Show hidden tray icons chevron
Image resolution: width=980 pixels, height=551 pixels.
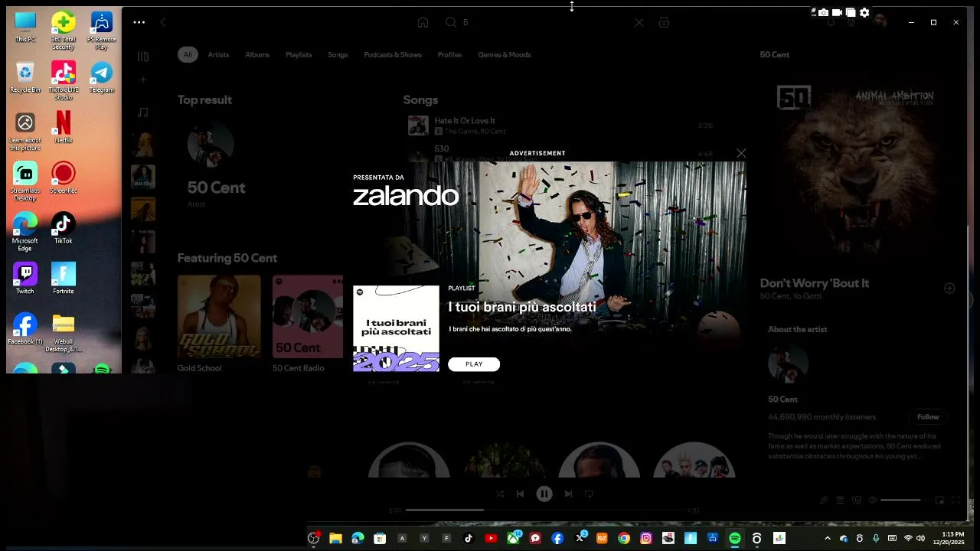click(x=827, y=539)
